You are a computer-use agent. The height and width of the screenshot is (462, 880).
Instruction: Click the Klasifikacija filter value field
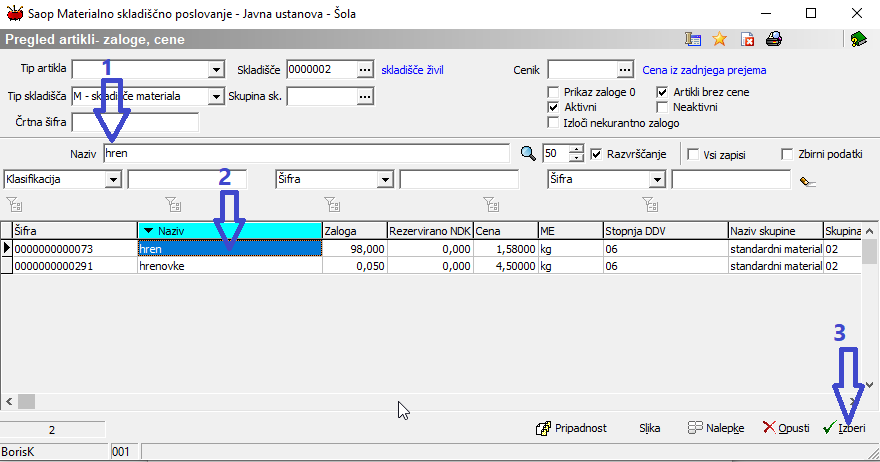tap(187, 180)
